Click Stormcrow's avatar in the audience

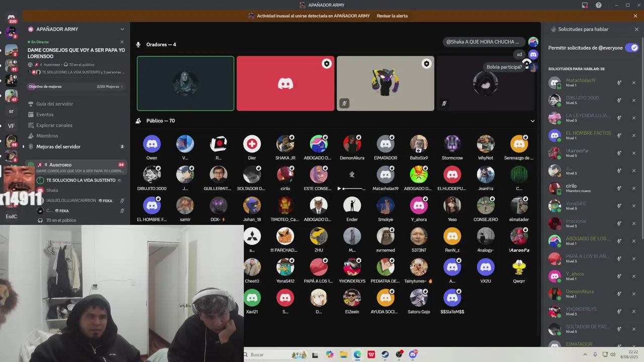(452, 144)
